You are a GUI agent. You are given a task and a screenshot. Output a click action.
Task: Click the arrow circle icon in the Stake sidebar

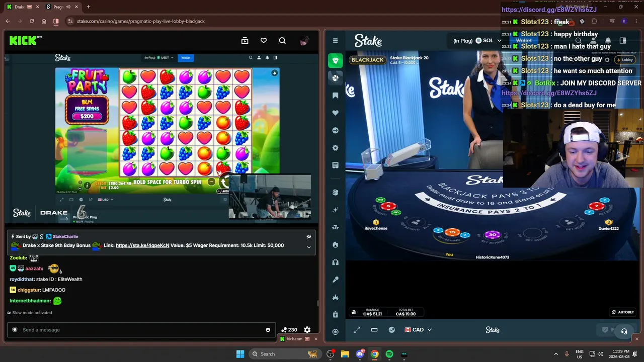336,131
